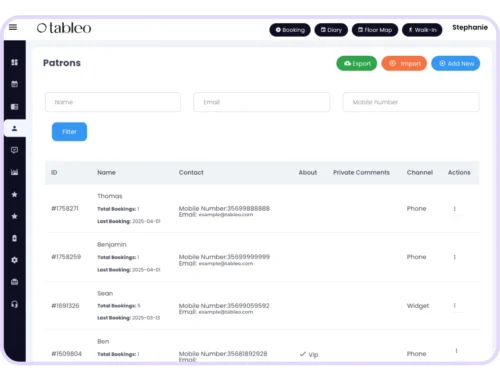Image resolution: width=500 pixels, height=383 pixels.
Task: Open the table layout icon in sidebar
Action: point(14,107)
